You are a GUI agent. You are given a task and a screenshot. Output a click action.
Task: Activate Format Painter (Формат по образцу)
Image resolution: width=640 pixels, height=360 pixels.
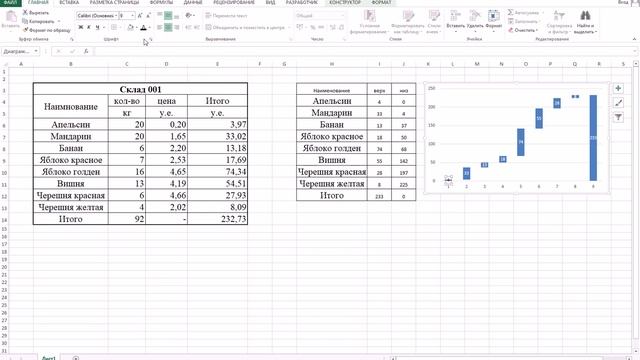coord(46,30)
